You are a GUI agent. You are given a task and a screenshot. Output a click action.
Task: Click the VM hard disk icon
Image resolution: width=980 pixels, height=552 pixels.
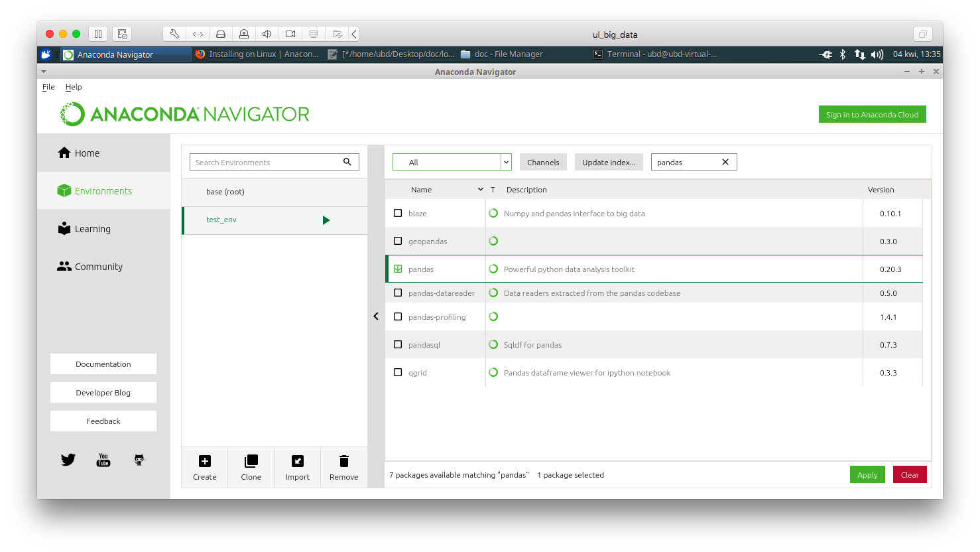click(221, 34)
